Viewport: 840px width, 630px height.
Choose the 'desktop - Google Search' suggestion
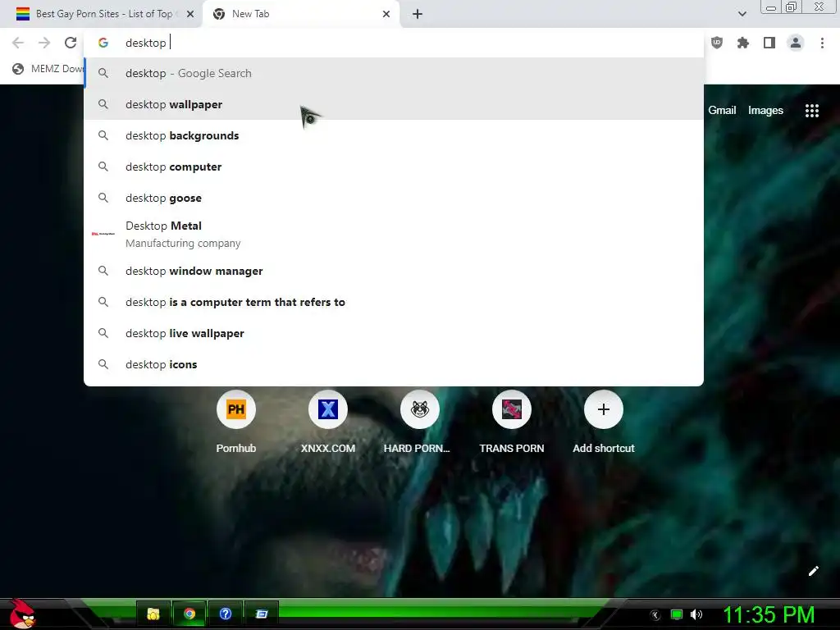(x=393, y=73)
